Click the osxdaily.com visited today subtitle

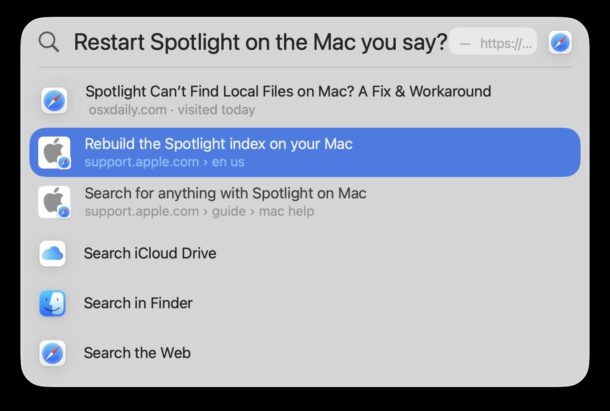pos(171,110)
